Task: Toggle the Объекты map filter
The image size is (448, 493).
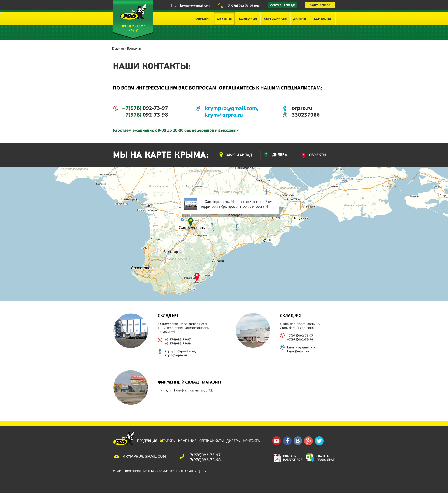Action: pos(314,155)
